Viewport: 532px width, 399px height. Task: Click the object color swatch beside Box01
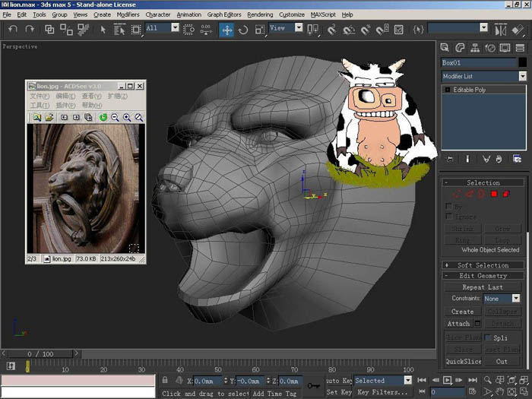point(523,62)
